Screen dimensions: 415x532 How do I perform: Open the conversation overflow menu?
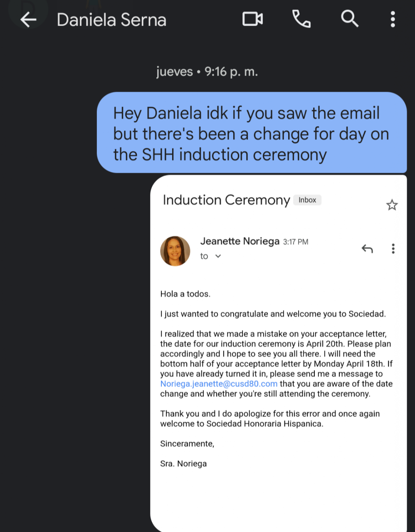pos(393,19)
